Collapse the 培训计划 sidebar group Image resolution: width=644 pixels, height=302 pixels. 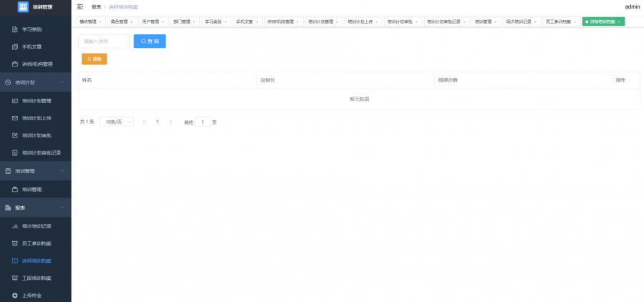click(62, 82)
